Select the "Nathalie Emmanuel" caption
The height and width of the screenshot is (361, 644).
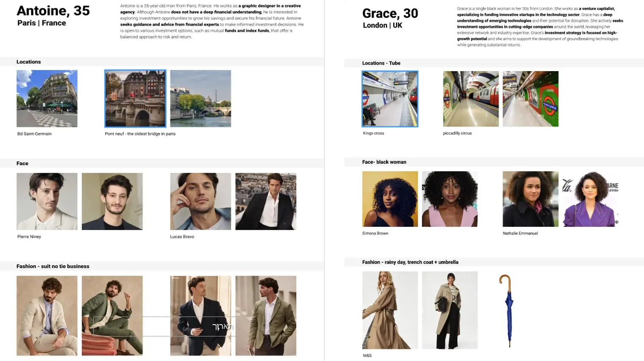(520, 233)
